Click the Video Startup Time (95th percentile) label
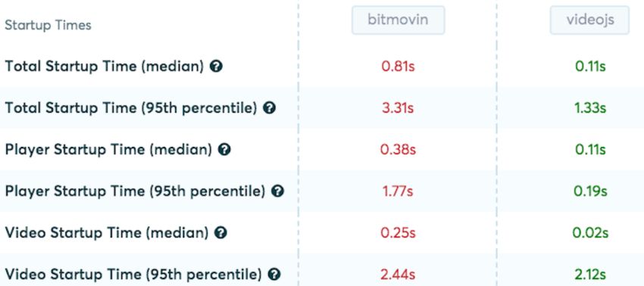 [133, 274]
